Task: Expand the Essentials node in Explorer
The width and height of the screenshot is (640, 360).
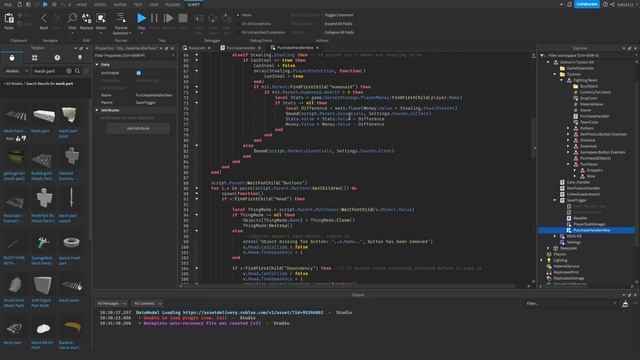Action: (568, 146)
